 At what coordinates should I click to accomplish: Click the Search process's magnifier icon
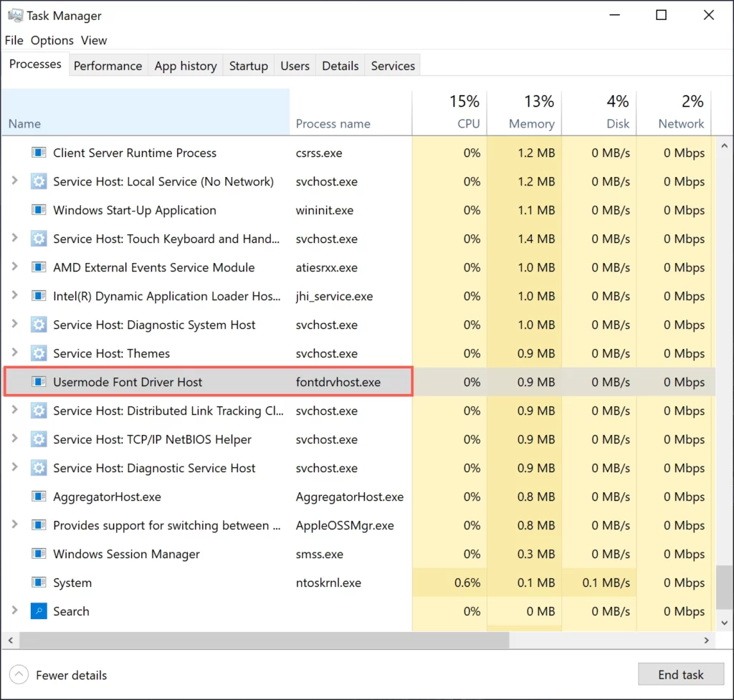(x=39, y=611)
